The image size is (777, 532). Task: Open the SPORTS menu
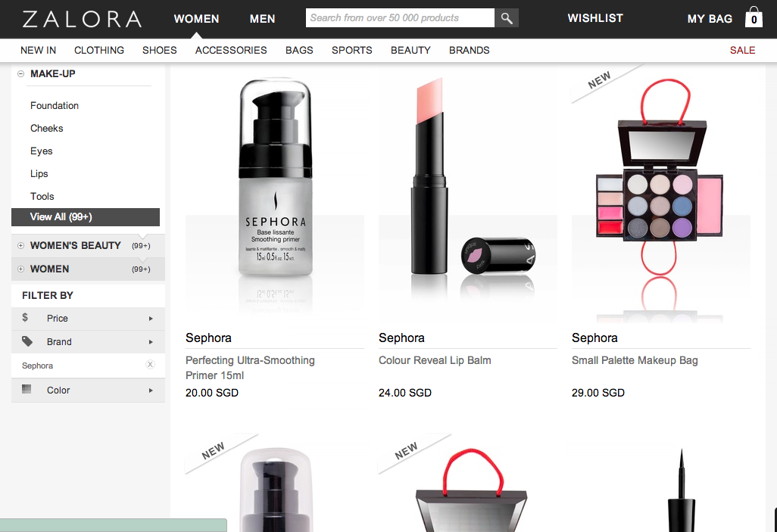352,50
